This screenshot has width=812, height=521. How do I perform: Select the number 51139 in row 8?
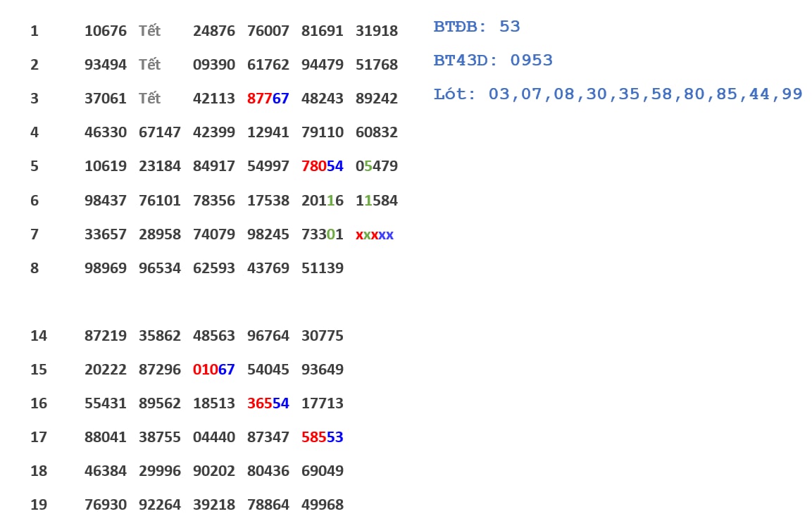(x=322, y=268)
